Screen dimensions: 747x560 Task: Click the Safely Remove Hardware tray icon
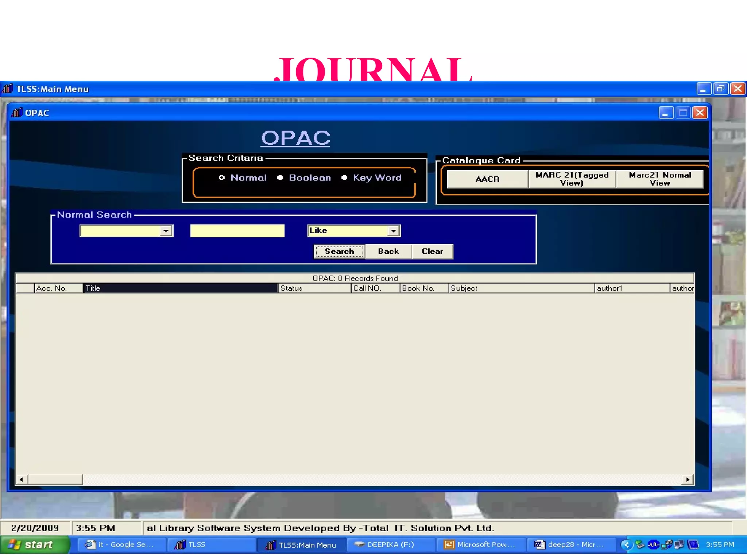pos(640,545)
